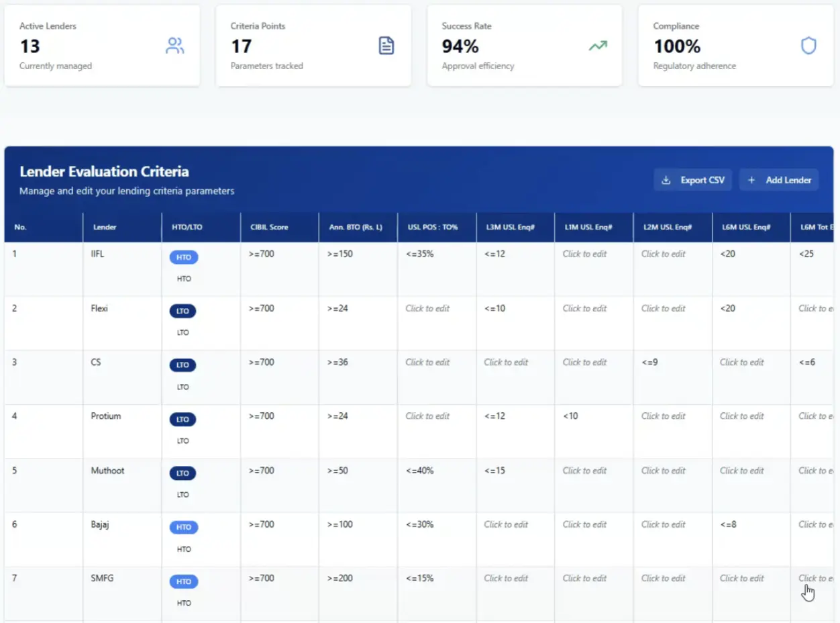Click the Compliance shield icon
Image resolution: width=840 pixels, height=623 pixels.
point(808,46)
